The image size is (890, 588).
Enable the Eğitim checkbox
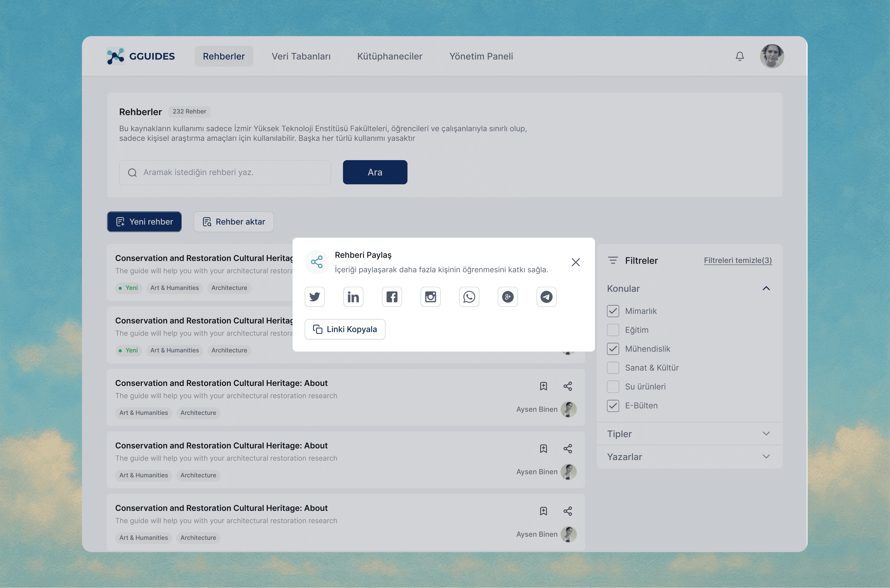[613, 330]
